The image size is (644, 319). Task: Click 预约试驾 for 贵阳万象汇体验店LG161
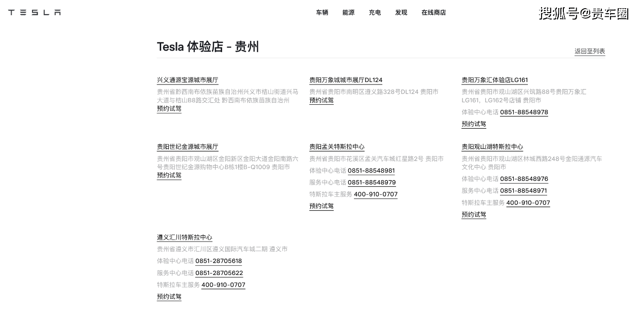click(x=474, y=124)
